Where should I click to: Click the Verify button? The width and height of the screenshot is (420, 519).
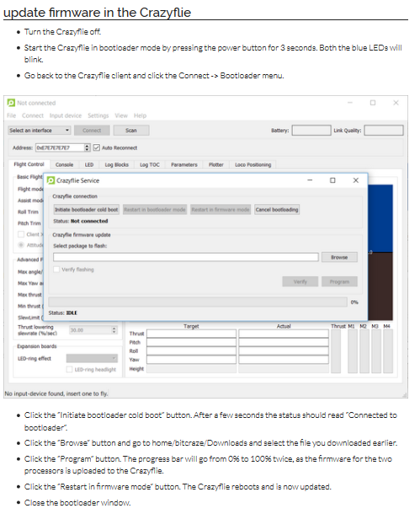pyautogui.click(x=300, y=281)
